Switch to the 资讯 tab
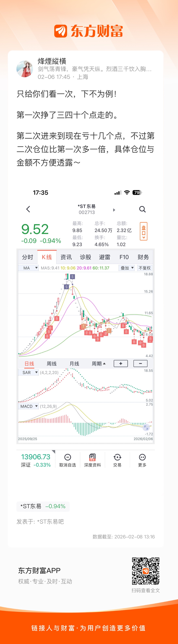Viewport: 178px width, 644px height. [66, 257]
